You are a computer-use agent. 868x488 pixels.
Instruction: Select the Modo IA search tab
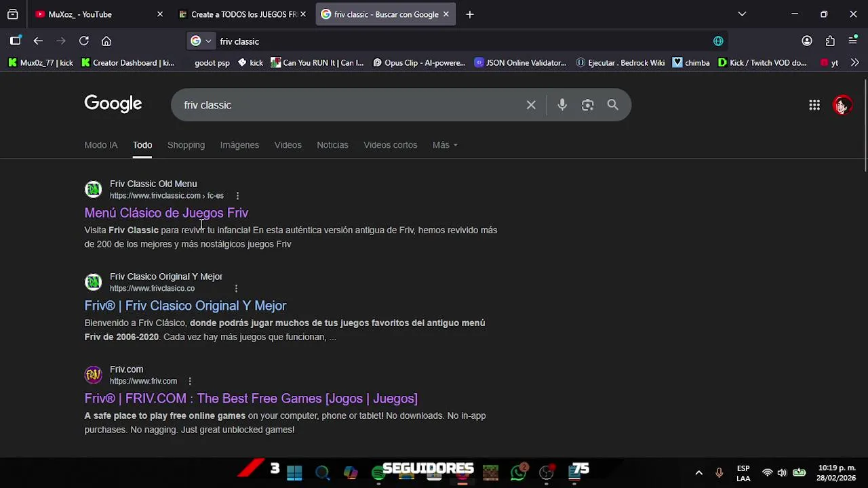[101, 145]
